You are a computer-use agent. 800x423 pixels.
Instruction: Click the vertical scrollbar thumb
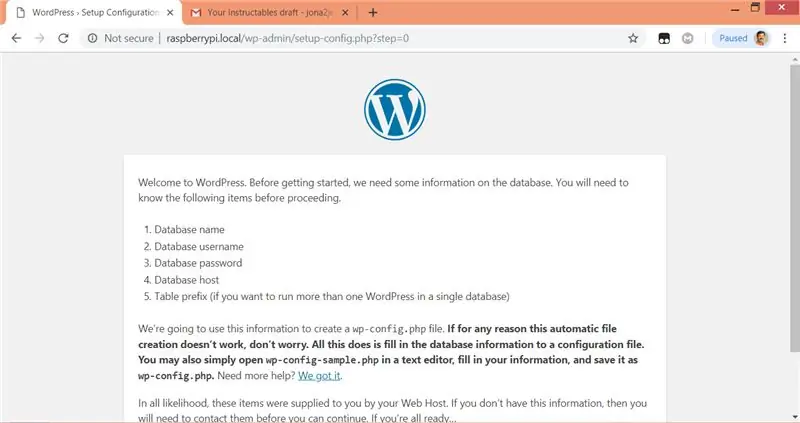795,208
